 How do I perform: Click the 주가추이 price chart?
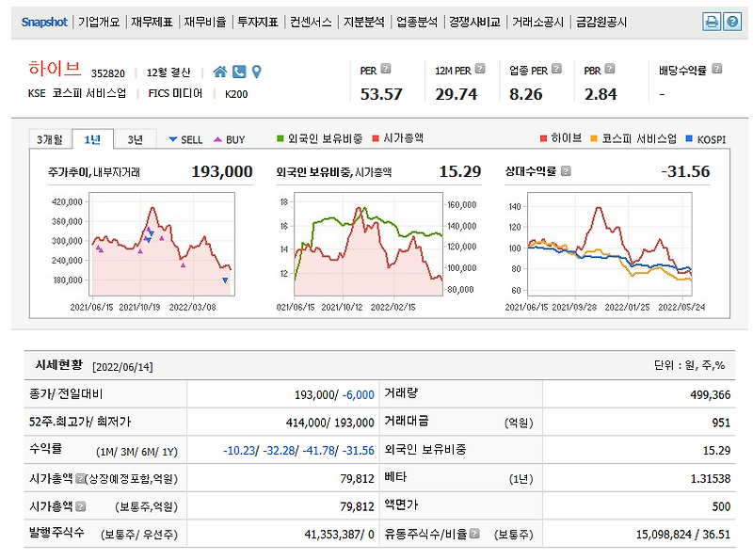pyautogui.click(x=162, y=244)
